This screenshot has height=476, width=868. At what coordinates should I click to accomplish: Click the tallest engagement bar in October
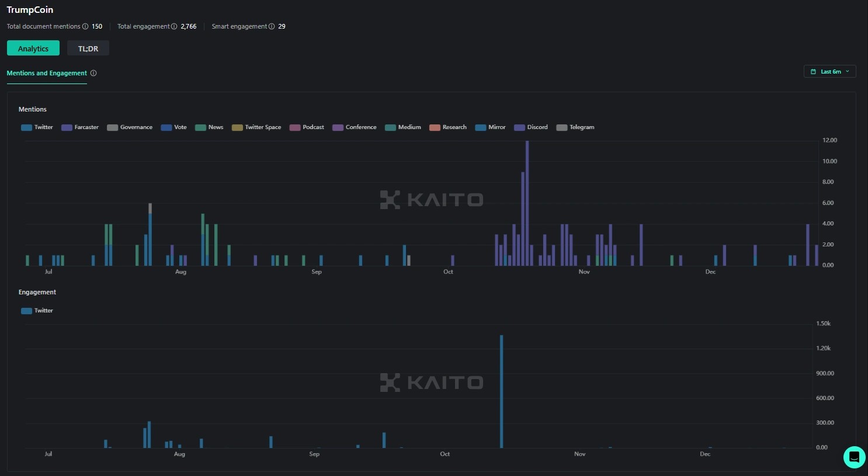tap(501, 391)
